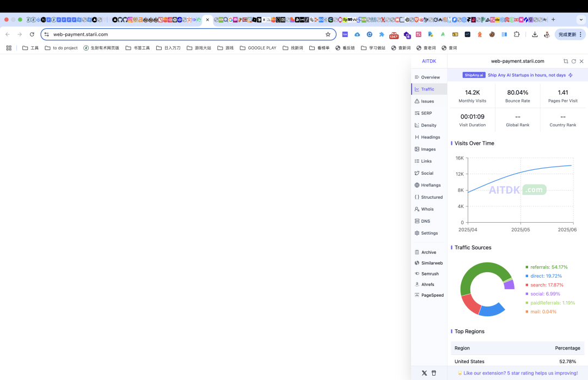Image resolution: width=588 pixels, height=380 pixels.
Task: Click the coffee cup icon in AITDK footer
Action: [x=434, y=373]
